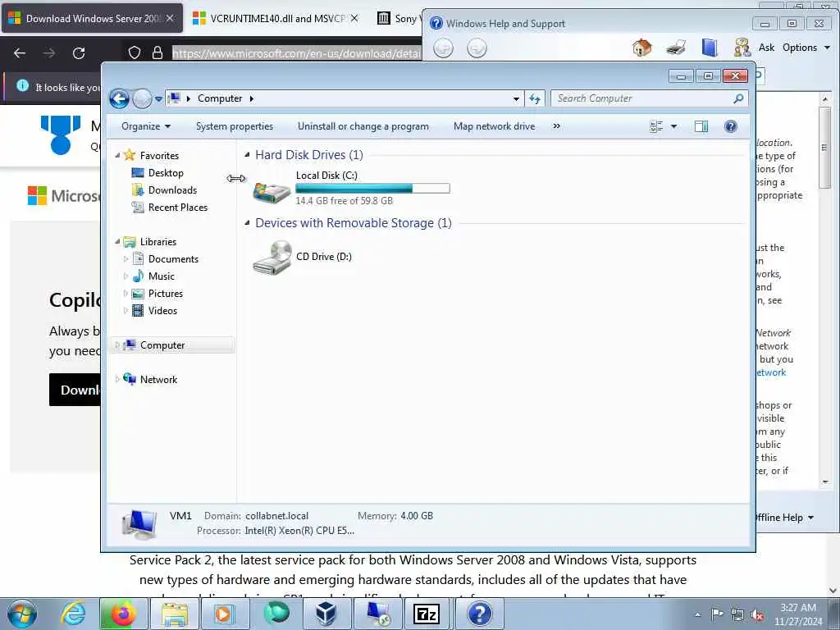
Task: Click the site padlock icon
Action: (157, 53)
